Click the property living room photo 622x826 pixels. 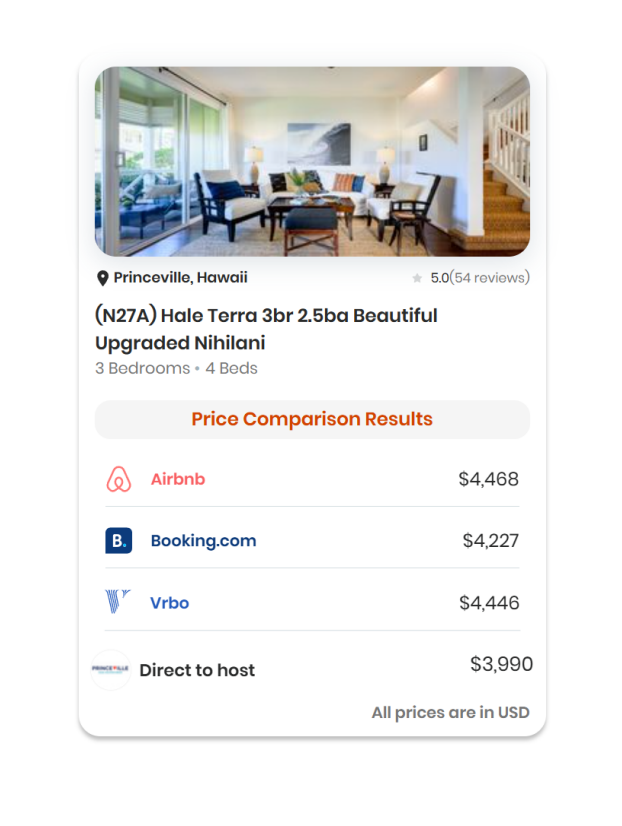tap(312, 161)
